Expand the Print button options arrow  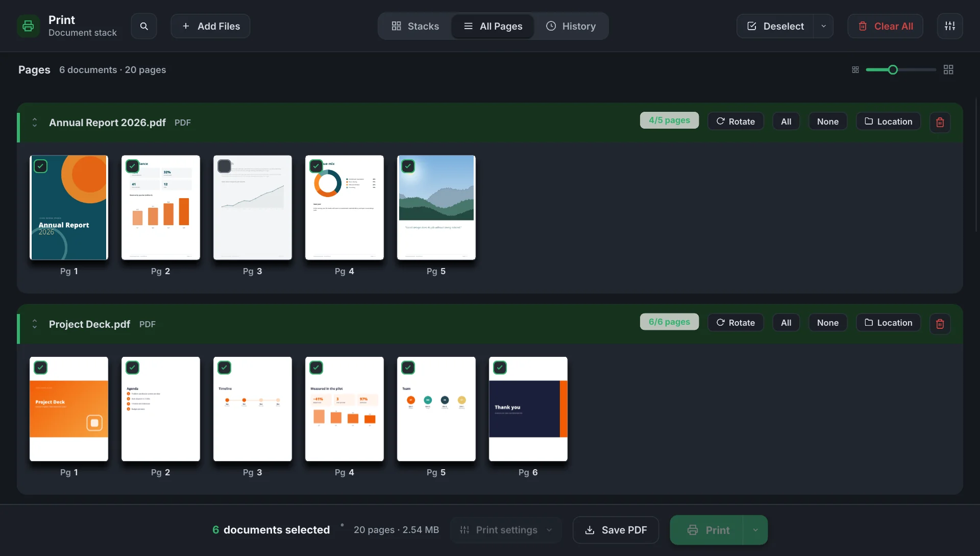pyautogui.click(x=755, y=530)
